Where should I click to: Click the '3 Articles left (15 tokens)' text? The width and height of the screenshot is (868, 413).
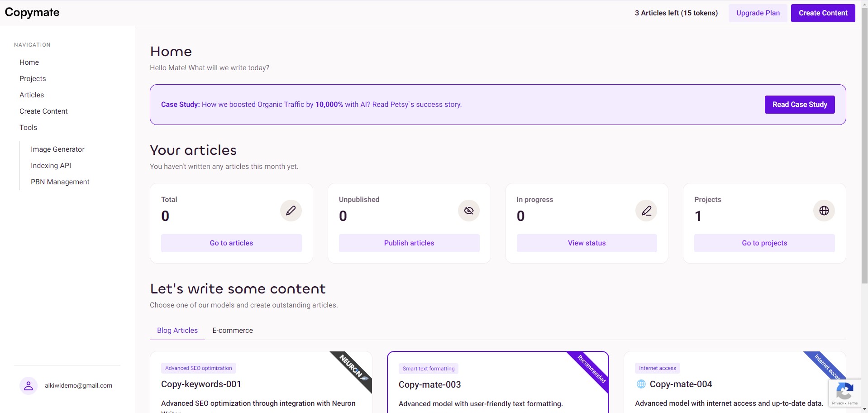tap(676, 13)
